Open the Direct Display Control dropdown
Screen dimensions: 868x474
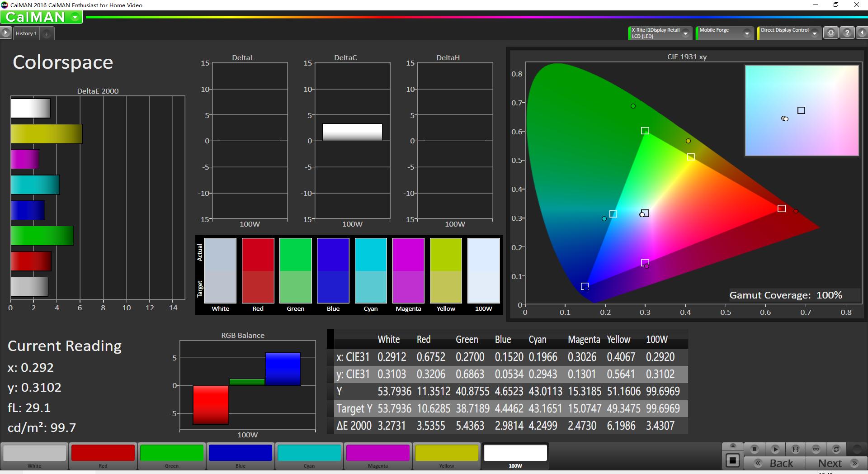pos(814,33)
